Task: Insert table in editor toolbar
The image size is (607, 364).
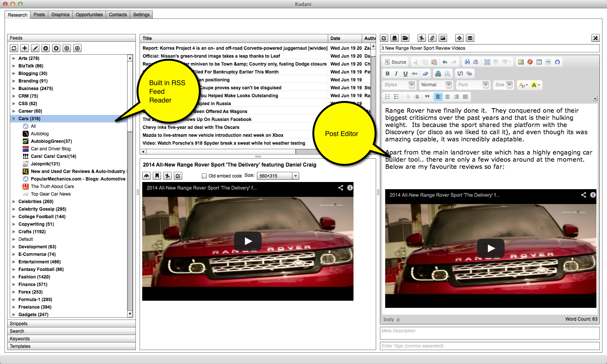Action: coord(539,62)
